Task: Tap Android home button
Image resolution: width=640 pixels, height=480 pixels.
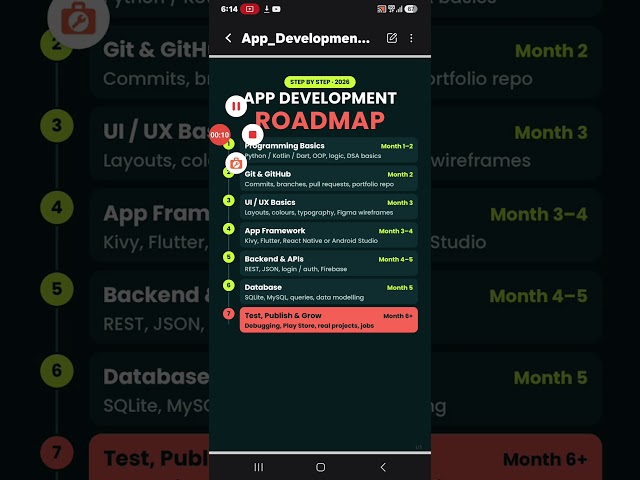Action: (321, 467)
